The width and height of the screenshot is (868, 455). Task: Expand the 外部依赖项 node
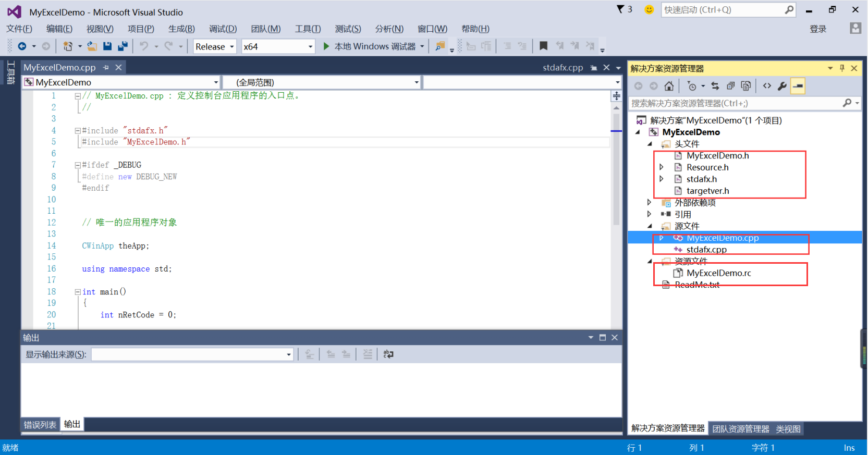(x=650, y=202)
